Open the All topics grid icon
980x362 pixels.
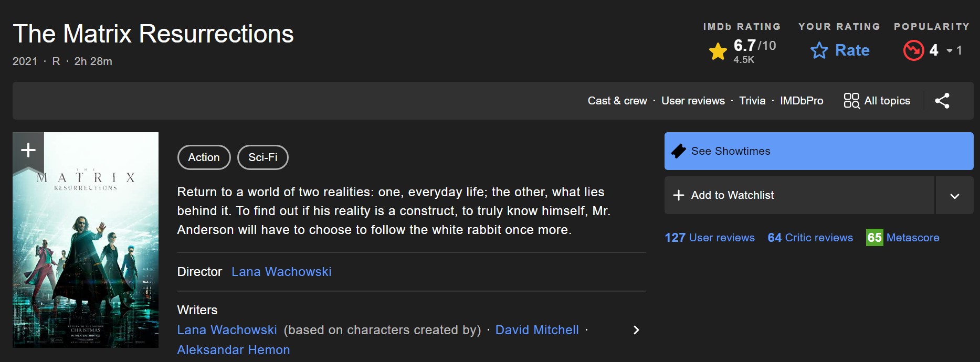pos(851,101)
